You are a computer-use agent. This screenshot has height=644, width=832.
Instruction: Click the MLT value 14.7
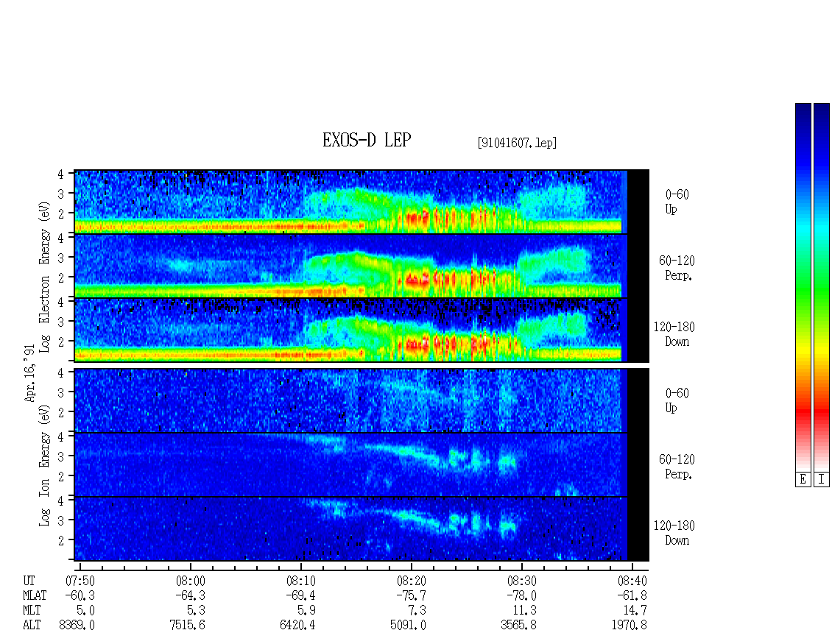pyautogui.click(x=635, y=611)
